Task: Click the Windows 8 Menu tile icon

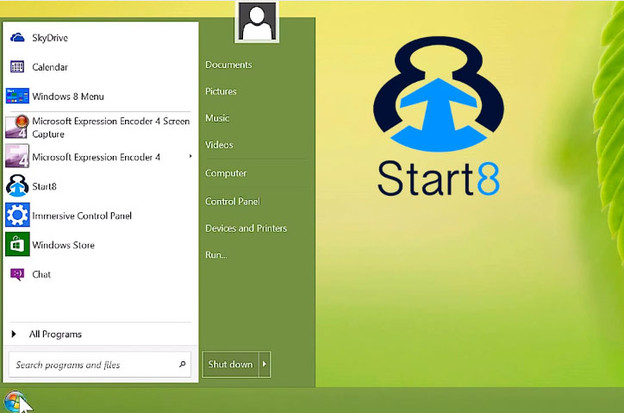Action: pyautogui.click(x=17, y=96)
